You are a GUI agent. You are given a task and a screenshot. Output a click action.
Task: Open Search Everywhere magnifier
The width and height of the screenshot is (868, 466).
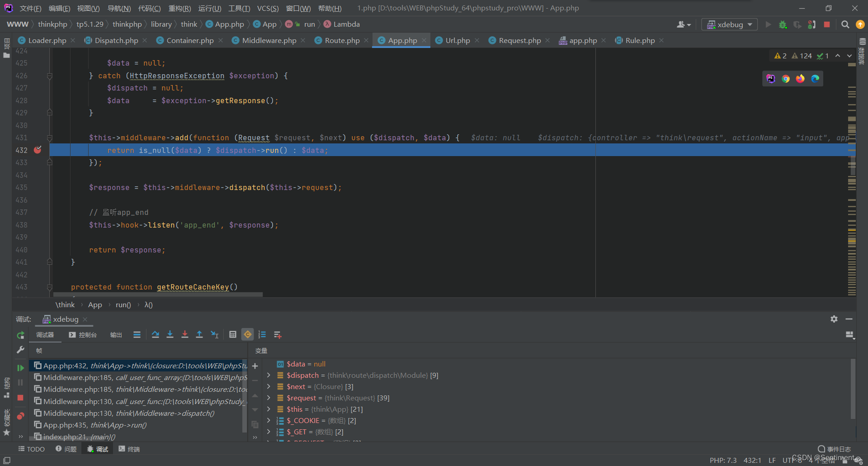tap(845, 25)
